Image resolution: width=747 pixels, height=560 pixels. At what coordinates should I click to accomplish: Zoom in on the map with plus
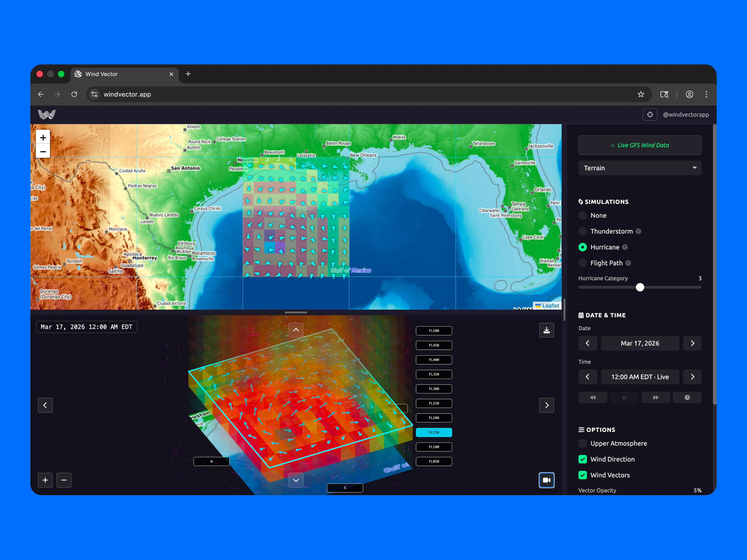43,137
